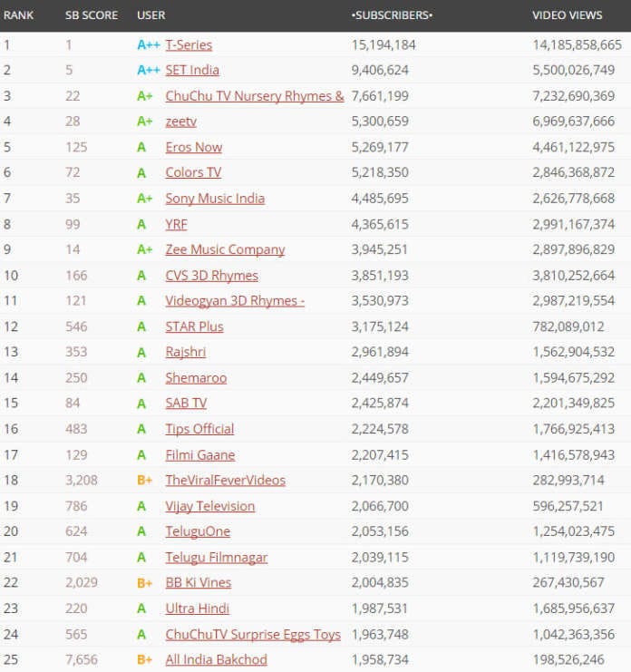
Task: Select video views value 267,430,567
Action: [568, 582]
